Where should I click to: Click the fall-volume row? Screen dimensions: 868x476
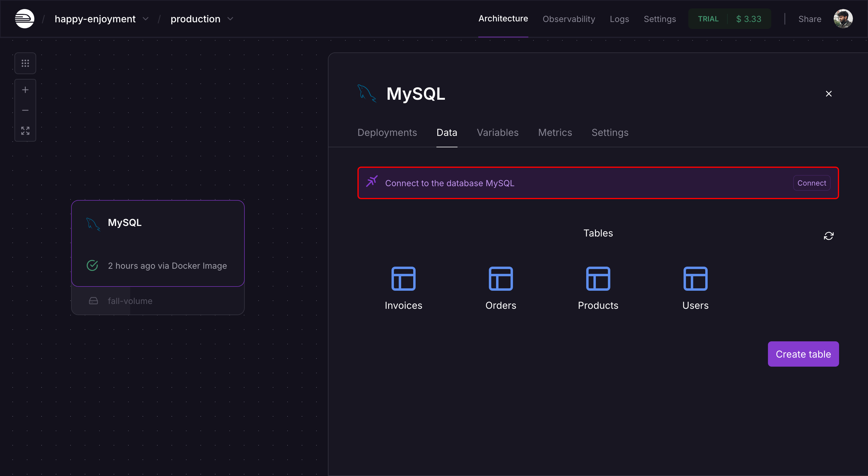tap(158, 301)
